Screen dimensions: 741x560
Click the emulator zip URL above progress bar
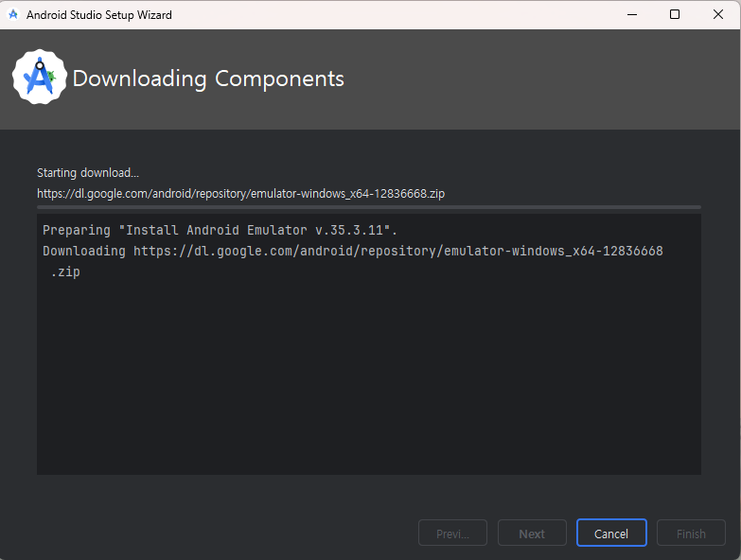pyautogui.click(x=241, y=194)
